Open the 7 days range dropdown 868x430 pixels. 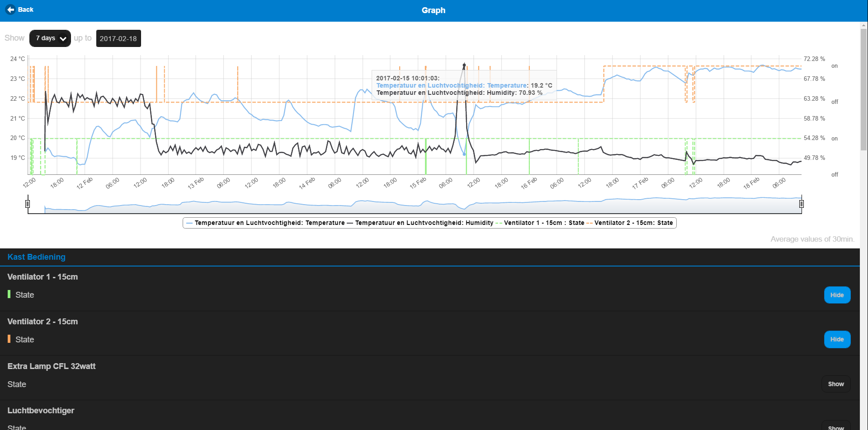tap(50, 38)
